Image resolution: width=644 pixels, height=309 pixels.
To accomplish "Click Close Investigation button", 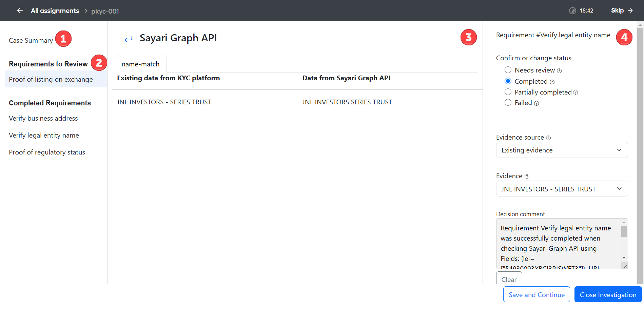I will click(608, 294).
